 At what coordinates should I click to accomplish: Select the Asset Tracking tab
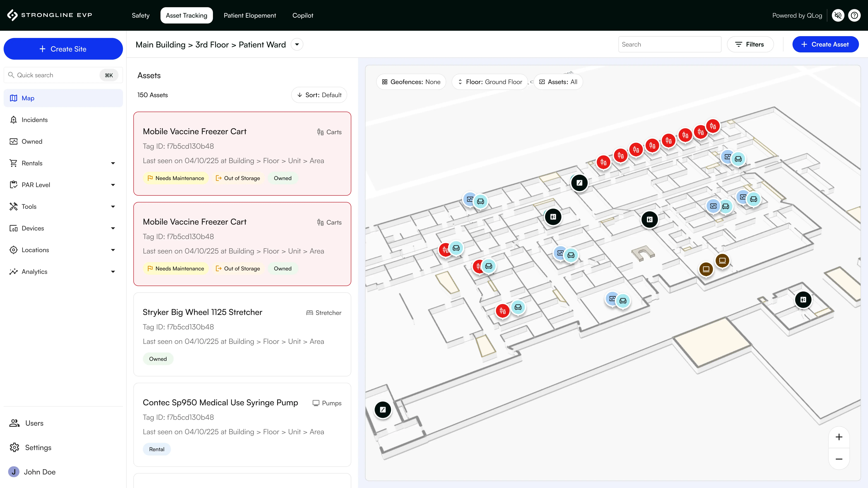pos(186,16)
